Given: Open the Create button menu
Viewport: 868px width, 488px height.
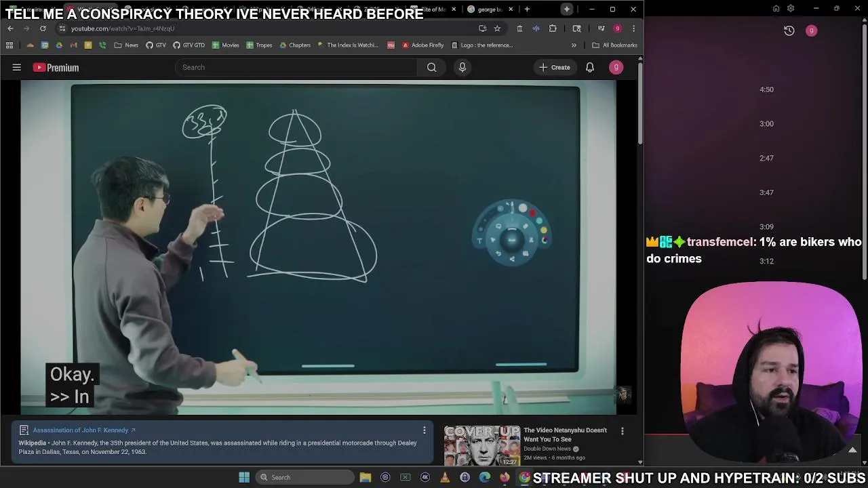Looking at the screenshot, I should click(554, 67).
